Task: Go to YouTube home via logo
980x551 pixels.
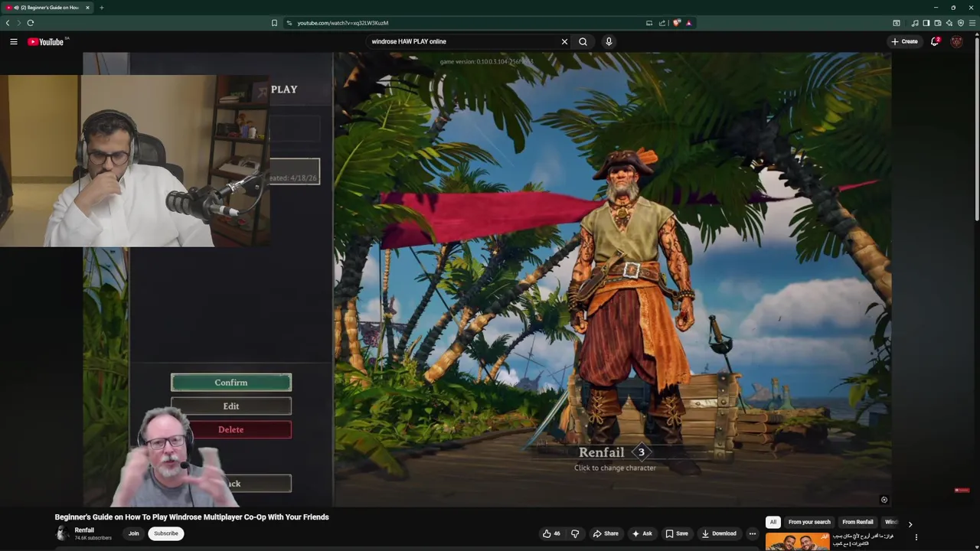Action: [46, 41]
